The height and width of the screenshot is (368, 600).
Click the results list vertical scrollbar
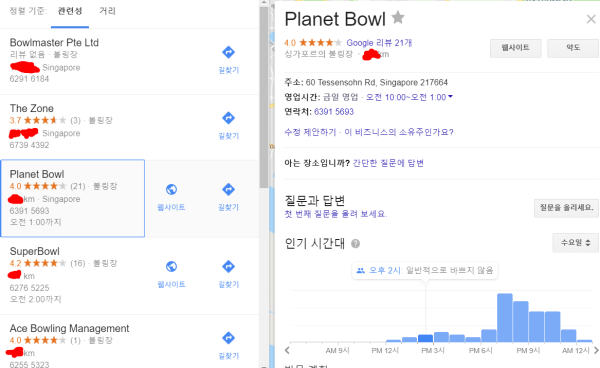coord(264,97)
